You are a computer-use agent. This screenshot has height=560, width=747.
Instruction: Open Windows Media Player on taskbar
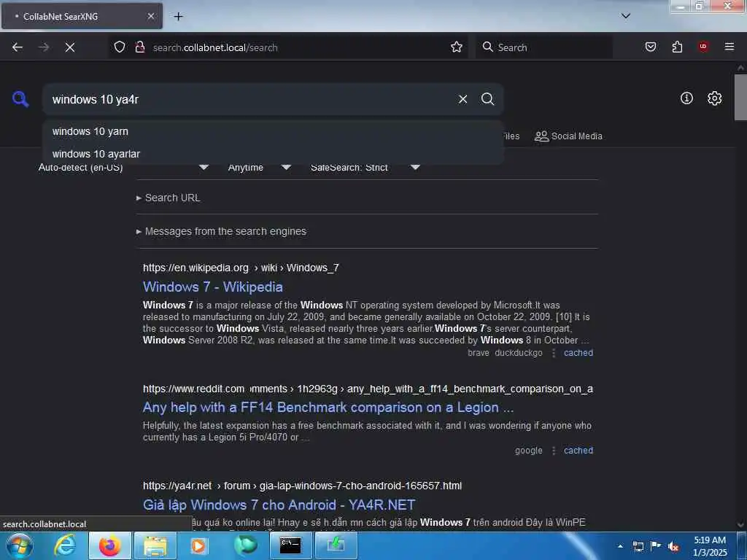198,545
